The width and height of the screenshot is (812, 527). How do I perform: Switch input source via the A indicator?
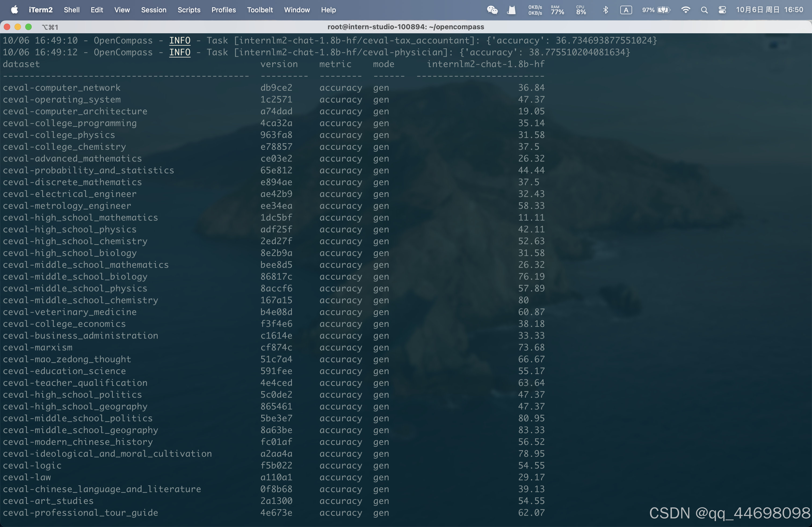tap(626, 10)
